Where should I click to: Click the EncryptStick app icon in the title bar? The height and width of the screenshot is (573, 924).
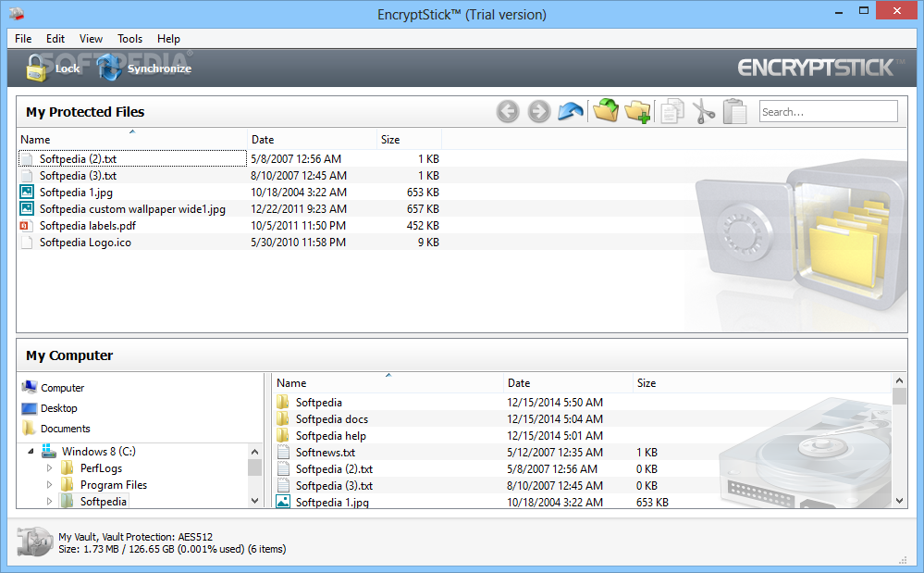coord(16,13)
